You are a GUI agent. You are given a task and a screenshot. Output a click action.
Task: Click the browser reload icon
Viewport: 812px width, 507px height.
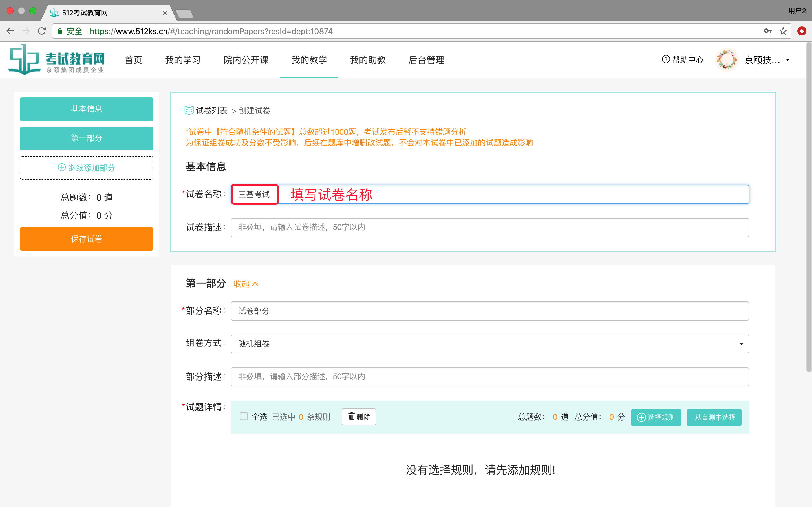tap(42, 31)
